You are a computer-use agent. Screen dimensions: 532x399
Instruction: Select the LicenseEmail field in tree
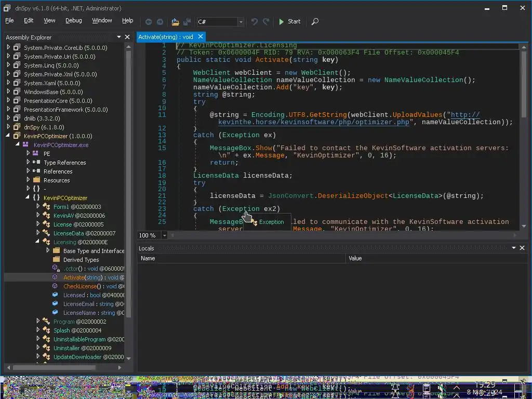coord(79,304)
